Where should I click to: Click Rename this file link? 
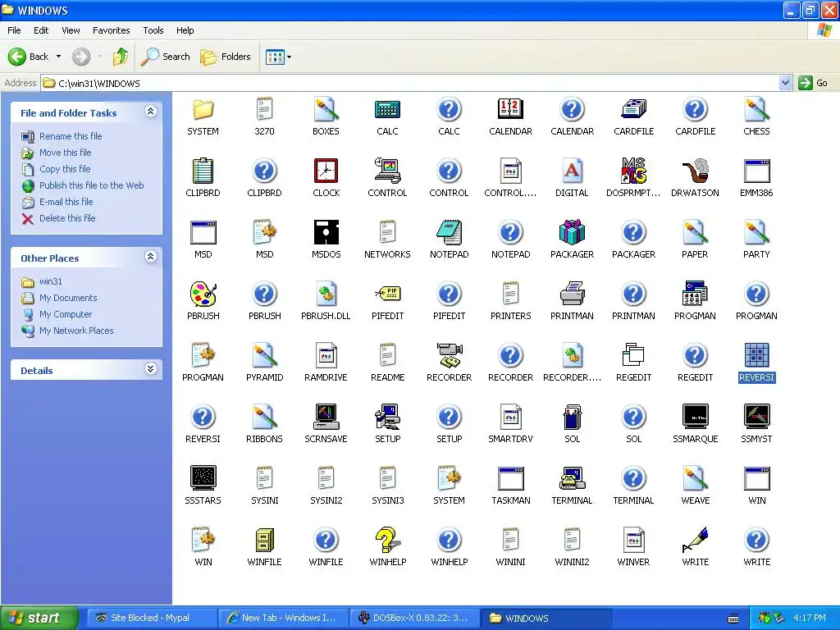click(x=71, y=136)
